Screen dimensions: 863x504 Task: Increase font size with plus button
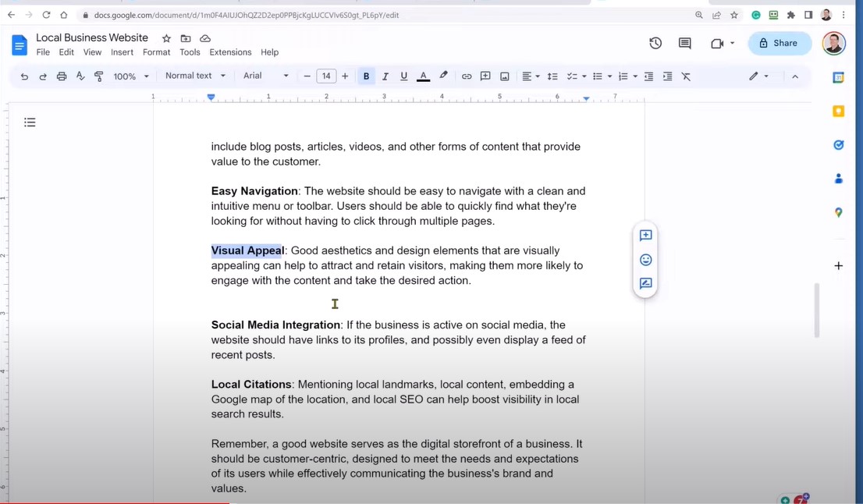[x=345, y=76]
